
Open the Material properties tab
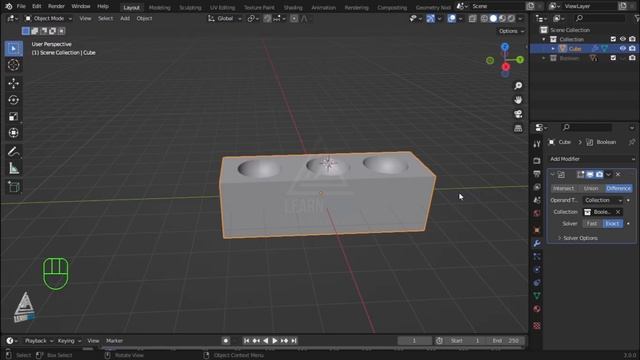click(537, 309)
